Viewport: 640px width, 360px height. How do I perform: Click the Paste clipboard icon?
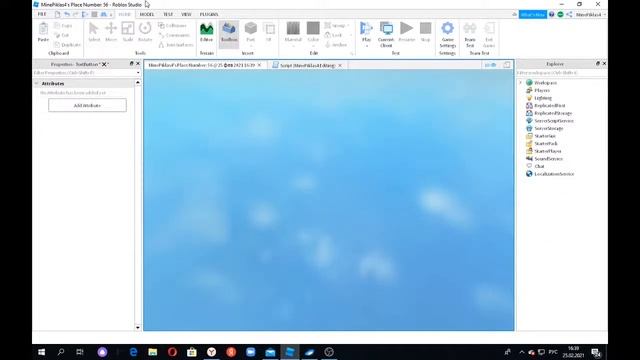(x=43, y=29)
